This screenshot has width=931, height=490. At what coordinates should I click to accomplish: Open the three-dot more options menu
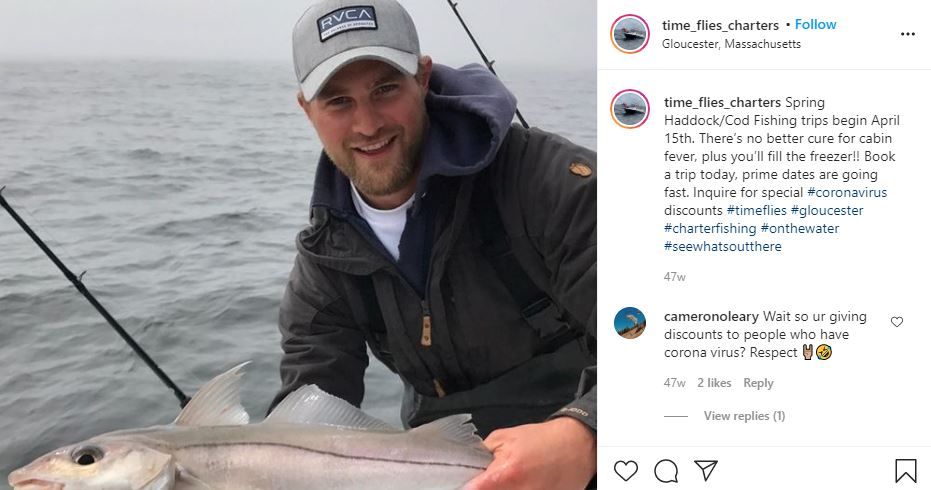(x=908, y=34)
